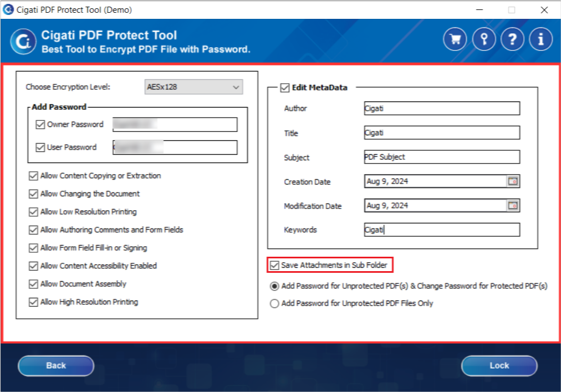Select Add Password for Unprotected PDF Files Only
The width and height of the screenshot is (561, 392).
pos(274,304)
